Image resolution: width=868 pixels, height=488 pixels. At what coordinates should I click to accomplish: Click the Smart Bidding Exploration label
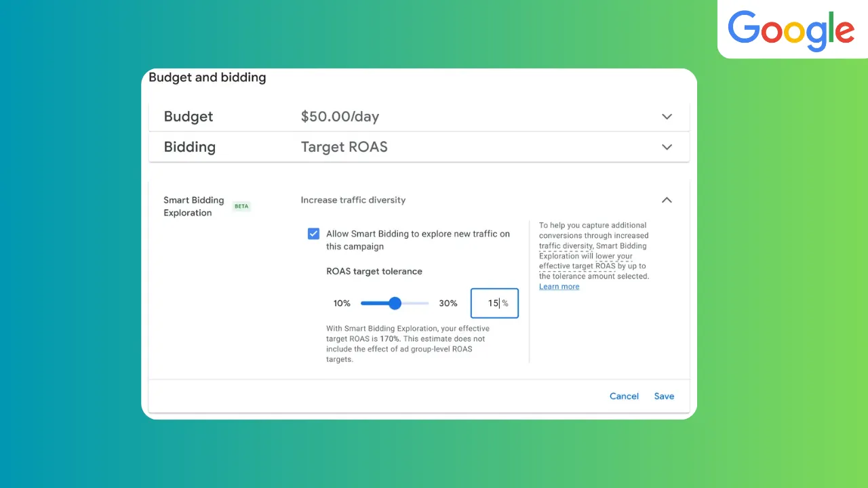click(193, 207)
